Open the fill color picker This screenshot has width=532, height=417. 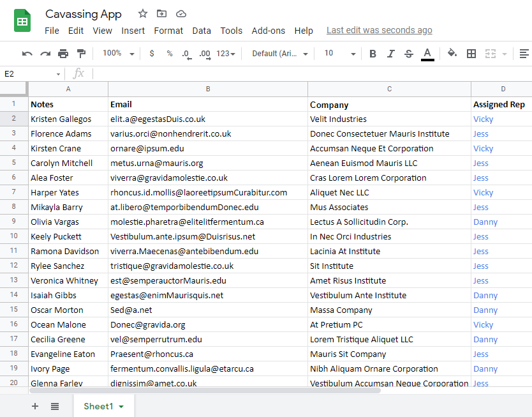452,53
